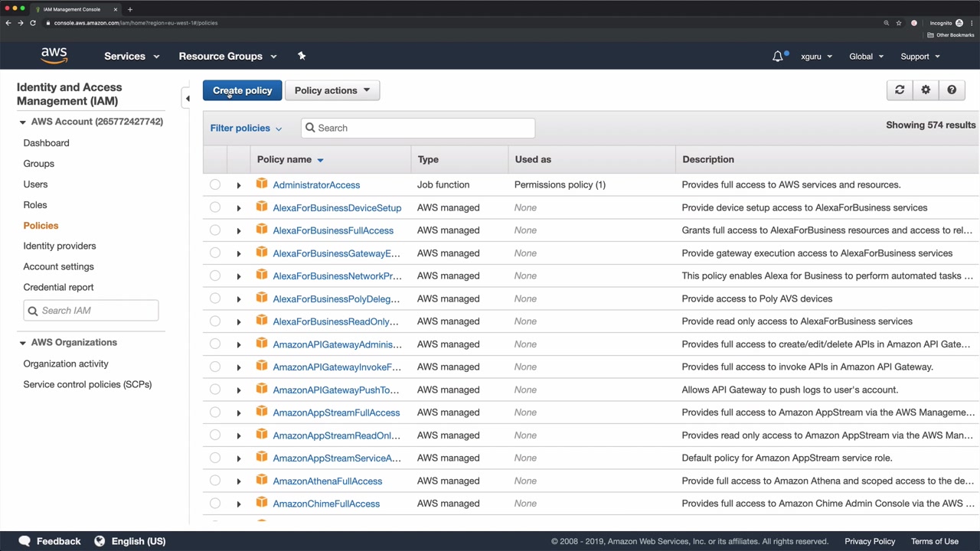Screen dimensions: 980x551
Task: Open the table settings gear
Action: click(926, 90)
